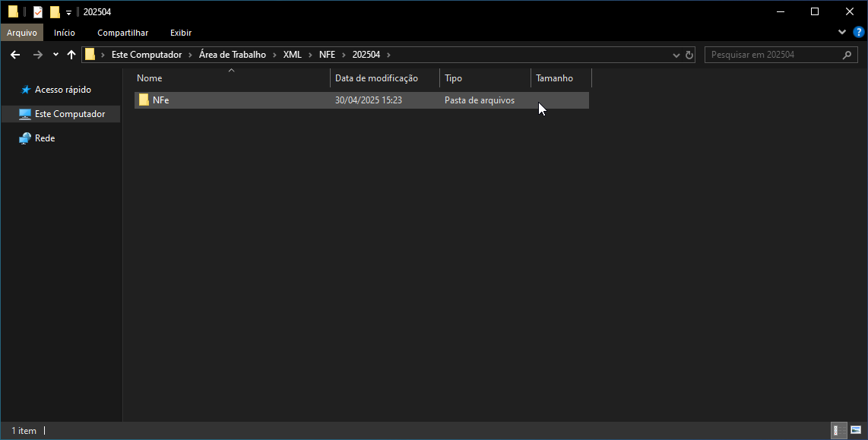Click New Folder icon in quick access toolbar

[x=55, y=11]
